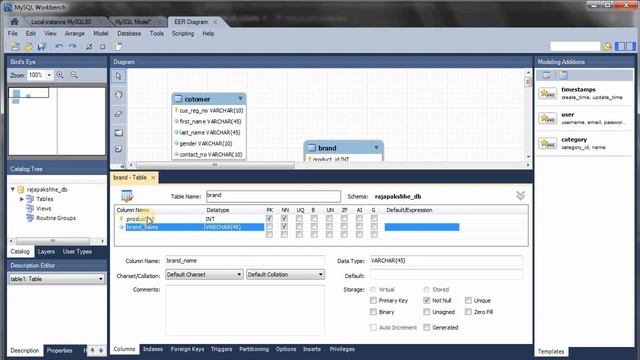Viewport: 640px width, 360px height.
Task: Redo action toolbar icon
Action: point(72,47)
